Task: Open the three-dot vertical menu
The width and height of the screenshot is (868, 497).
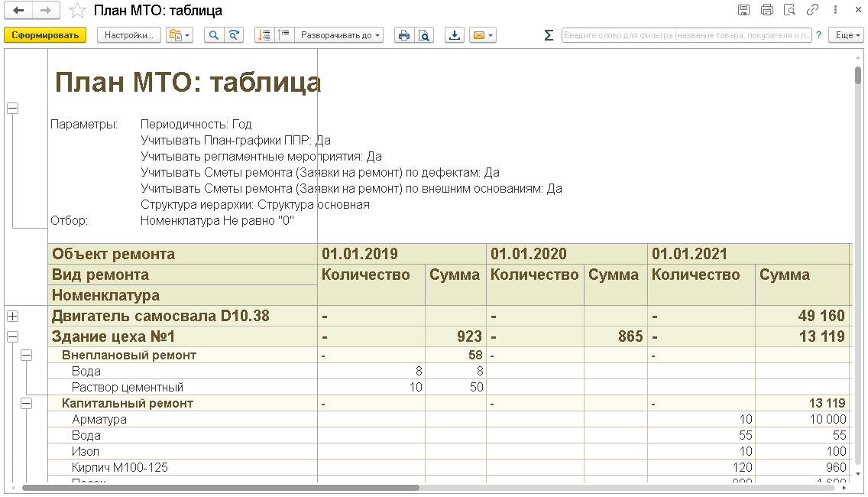Action: 835,9
